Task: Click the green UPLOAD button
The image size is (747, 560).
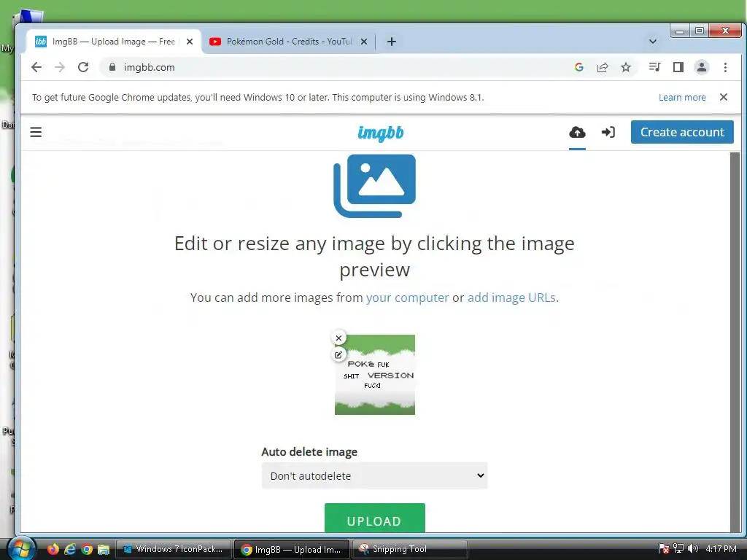Action: coord(374,518)
